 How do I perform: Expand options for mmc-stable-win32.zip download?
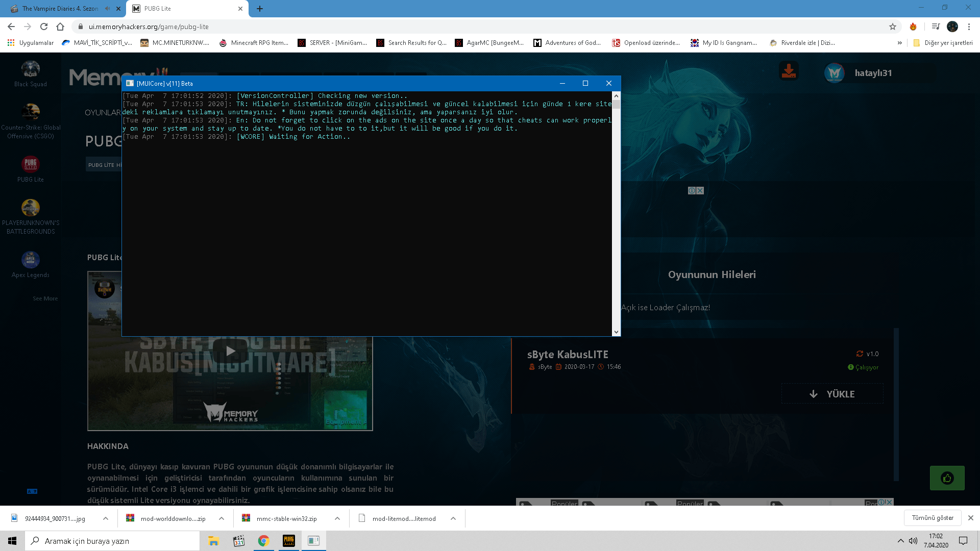(x=337, y=518)
